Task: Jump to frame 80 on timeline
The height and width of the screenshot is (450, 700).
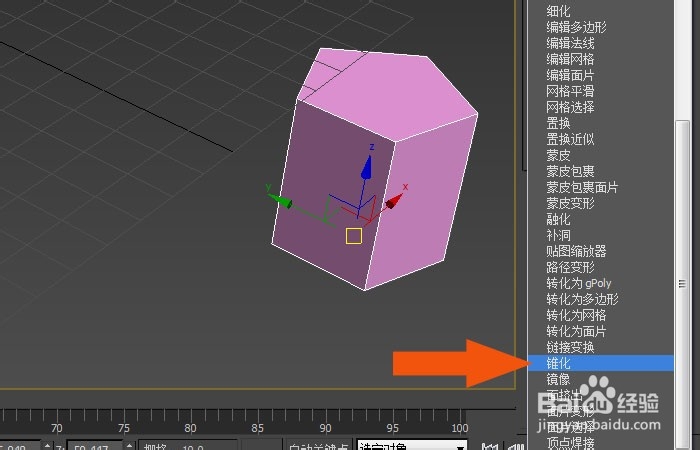Action: point(191,429)
